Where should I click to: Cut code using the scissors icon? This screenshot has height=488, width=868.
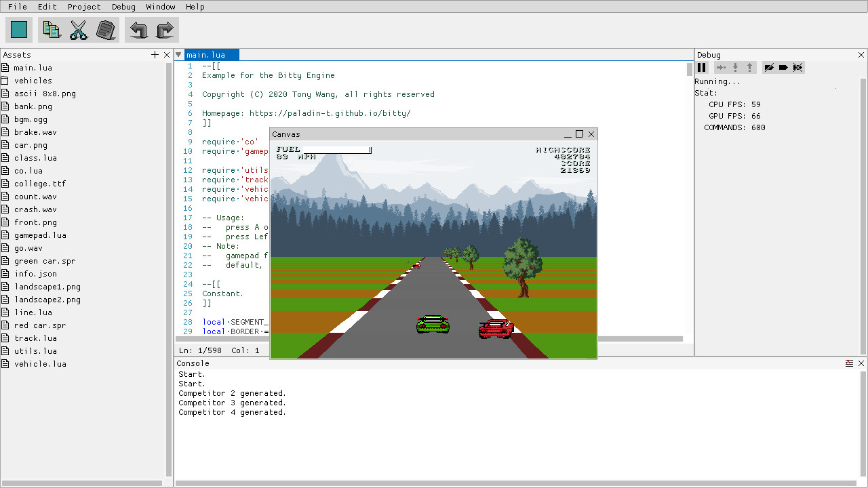78,29
